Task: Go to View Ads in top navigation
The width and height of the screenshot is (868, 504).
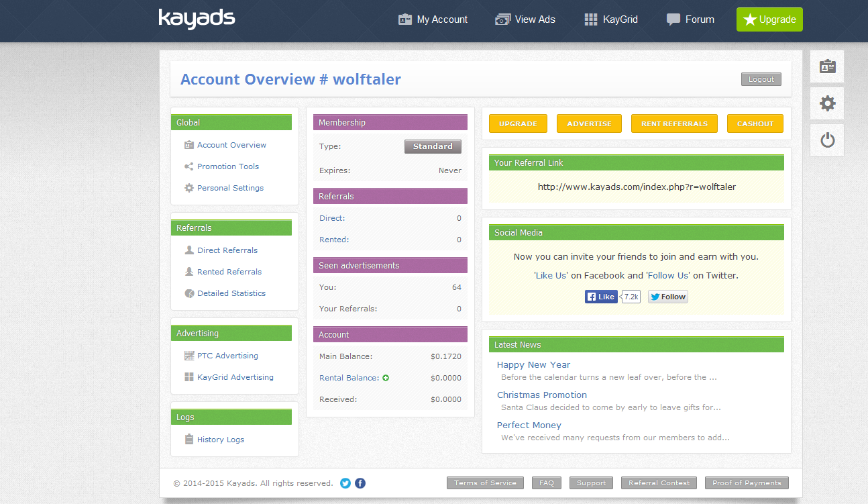Action: point(525,19)
